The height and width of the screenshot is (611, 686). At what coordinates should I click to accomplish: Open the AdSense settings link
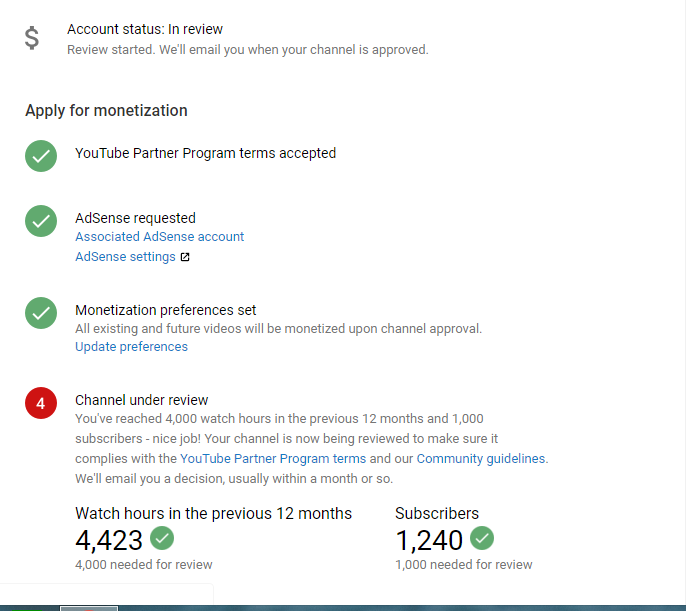(x=125, y=257)
